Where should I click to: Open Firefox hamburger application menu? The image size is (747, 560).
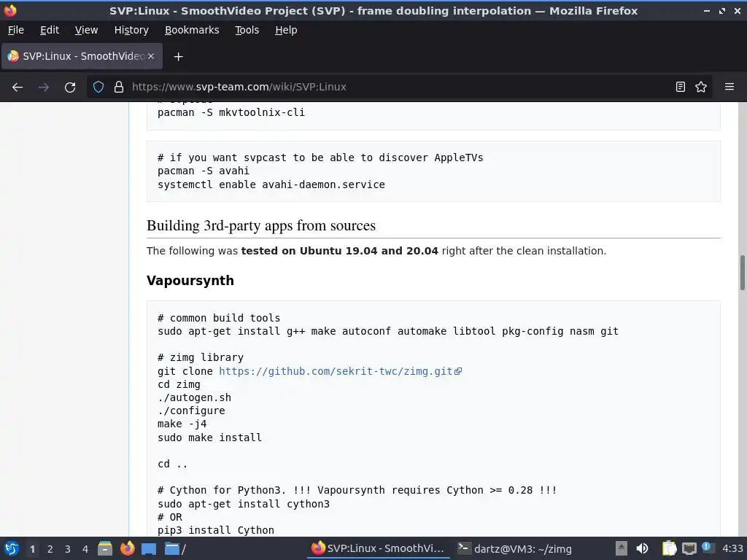729,87
